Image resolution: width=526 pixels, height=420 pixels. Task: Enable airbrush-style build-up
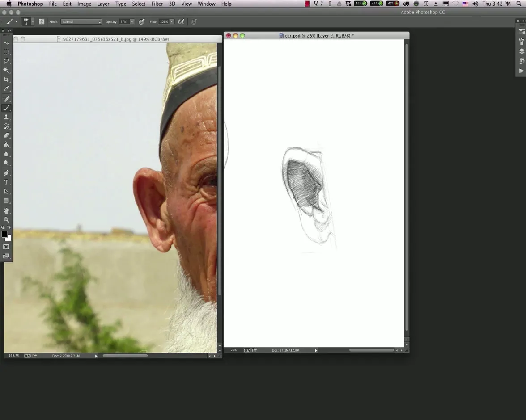pyautogui.click(x=181, y=21)
